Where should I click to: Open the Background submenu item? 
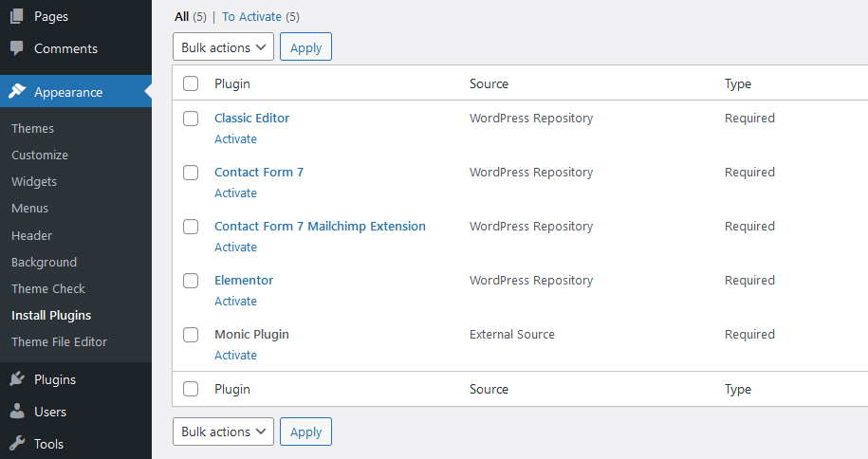point(45,262)
